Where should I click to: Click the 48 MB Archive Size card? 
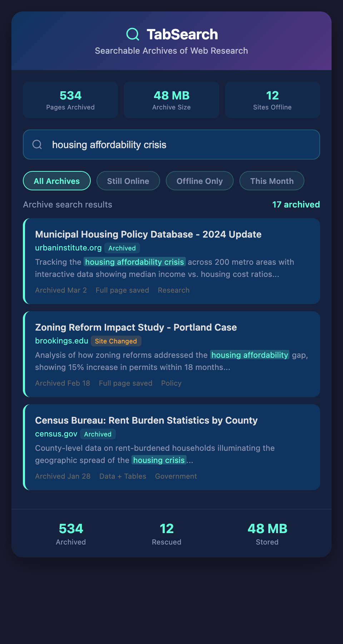(x=171, y=100)
